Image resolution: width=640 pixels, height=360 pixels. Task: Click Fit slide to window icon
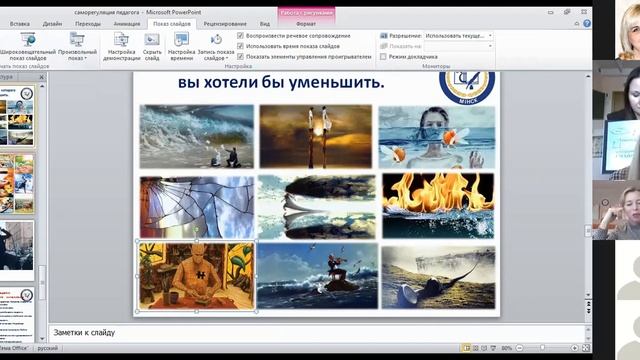tap(586, 348)
